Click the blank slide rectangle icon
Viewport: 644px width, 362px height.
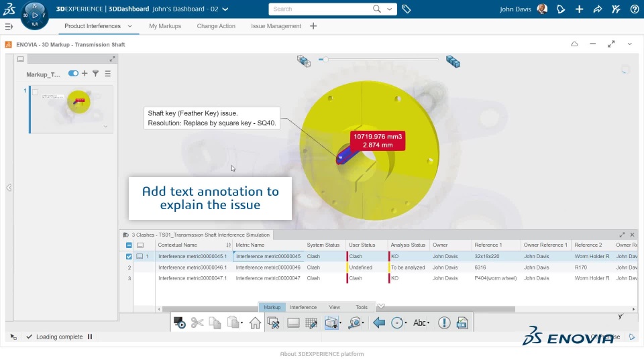(293, 323)
